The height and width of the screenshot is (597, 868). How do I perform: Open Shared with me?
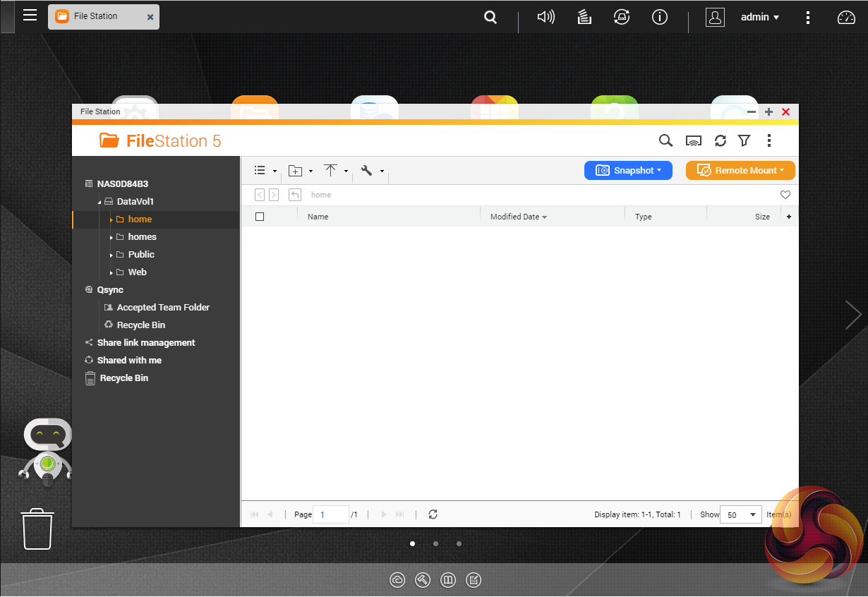[x=129, y=361]
